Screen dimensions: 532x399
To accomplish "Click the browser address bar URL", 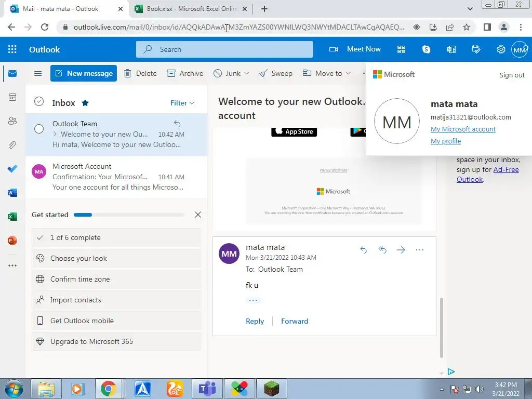I will [239, 27].
